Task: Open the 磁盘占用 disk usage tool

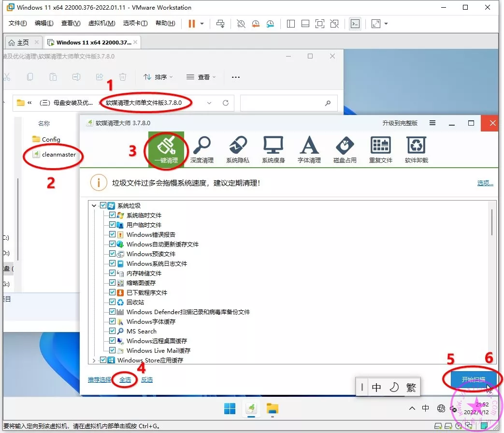Action: [345, 148]
